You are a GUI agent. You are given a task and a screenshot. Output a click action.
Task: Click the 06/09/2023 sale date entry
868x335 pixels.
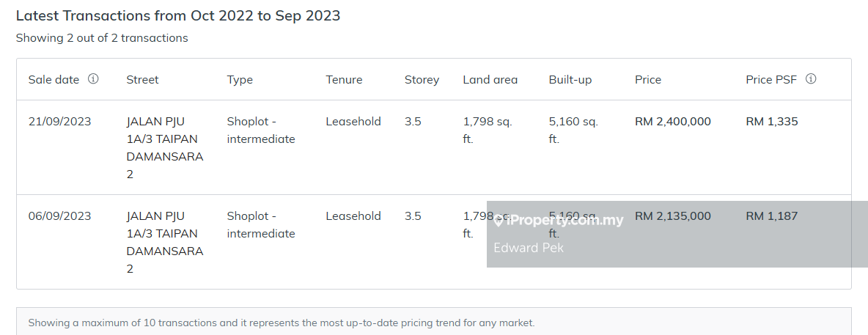[x=59, y=216]
